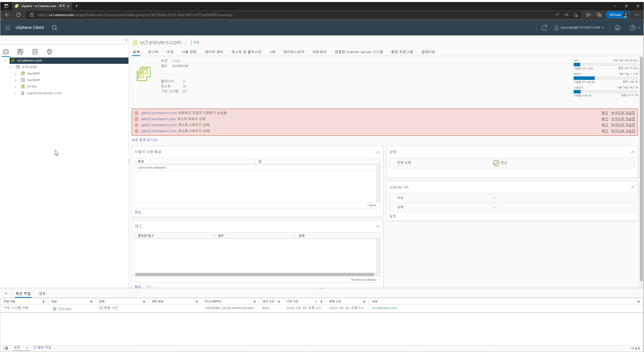The image size is (644, 352).
Task: Expand the Gen9HP cluster node
Action: (x=16, y=80)
